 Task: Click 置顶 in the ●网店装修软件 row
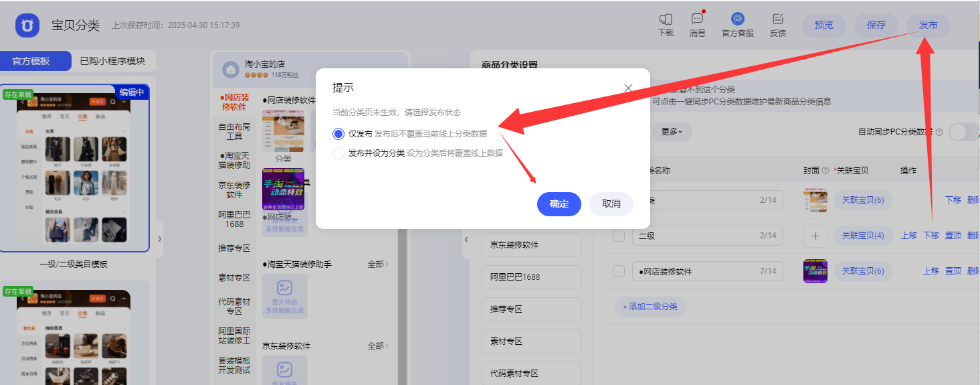pyautogui.click(x=953, y=271)
